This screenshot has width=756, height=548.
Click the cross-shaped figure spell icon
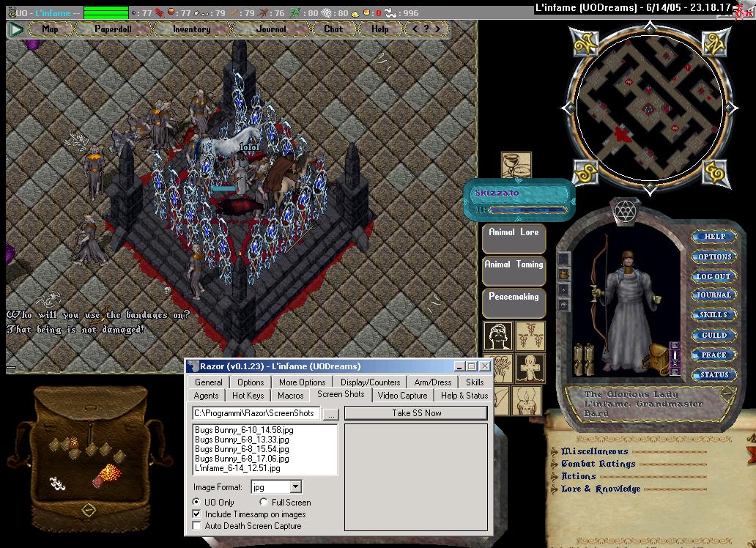tap(528, 368)
